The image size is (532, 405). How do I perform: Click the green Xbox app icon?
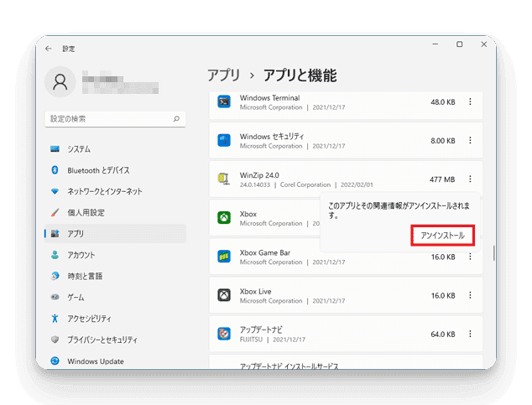coord(224,217)
